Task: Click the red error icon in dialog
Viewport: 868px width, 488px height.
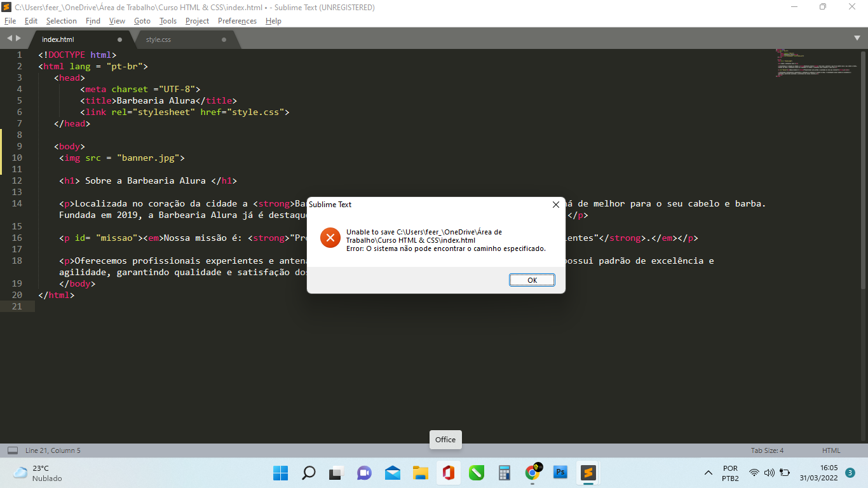Action: point(330,238)
